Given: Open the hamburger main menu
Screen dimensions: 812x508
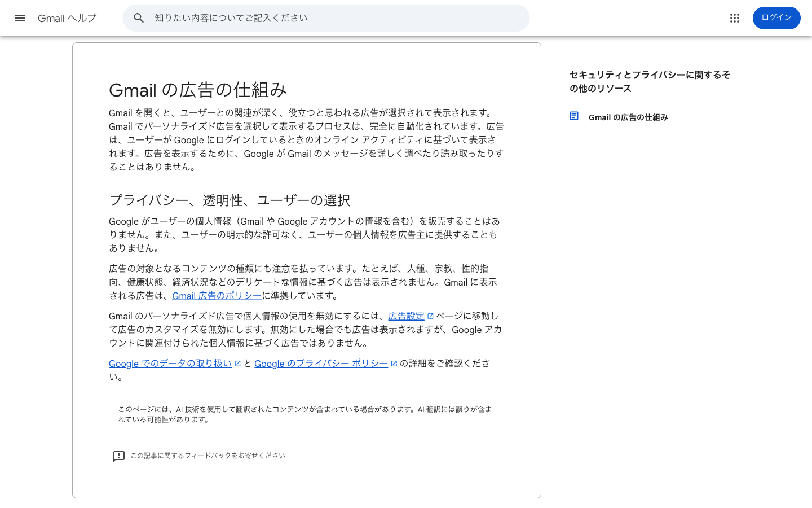Looking at the screenshot, I should [x=20, y=18].
